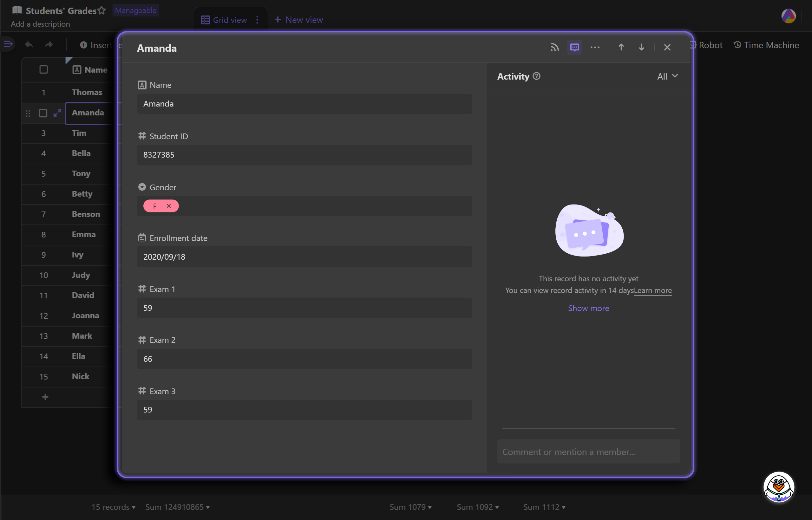Click the Name field input showing Amanda
Image resolution: width=812 pixels, height=520 pixels.
point(304,104)
